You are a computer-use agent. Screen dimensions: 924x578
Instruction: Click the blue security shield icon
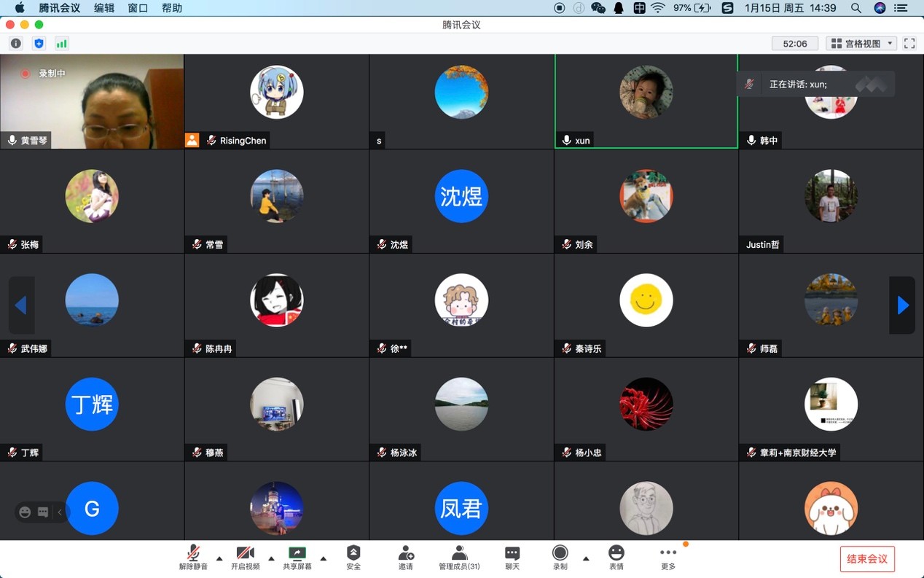(x=39, y=44)
